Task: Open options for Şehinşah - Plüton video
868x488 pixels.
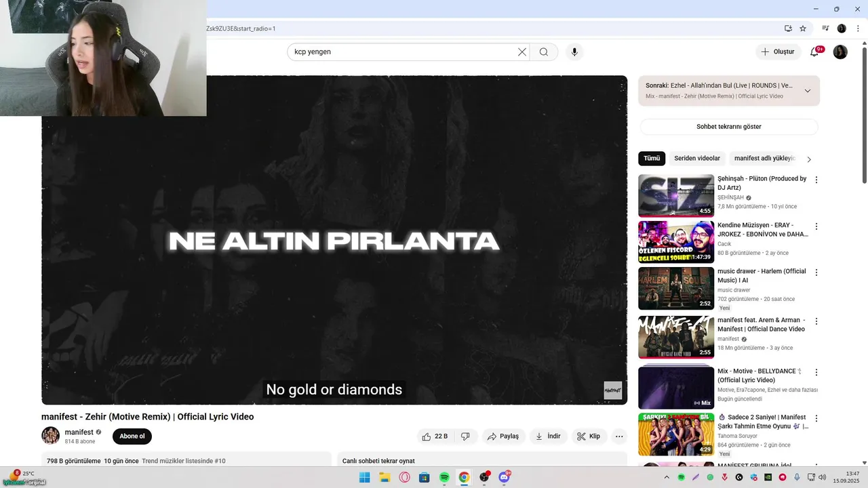Action: [x=816, y=180]
